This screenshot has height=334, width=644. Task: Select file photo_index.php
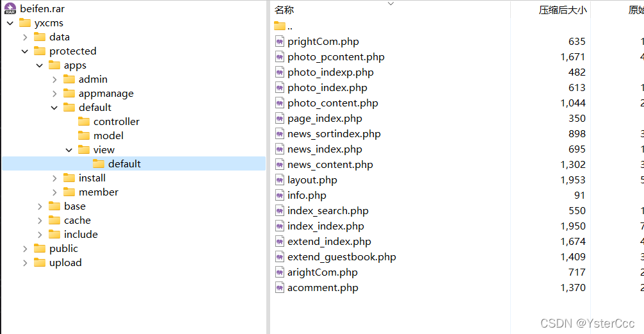coord(327,88)
